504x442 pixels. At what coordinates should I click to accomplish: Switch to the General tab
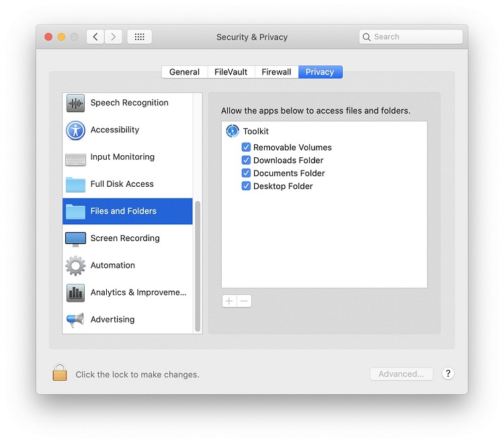[x=185, y=72]
